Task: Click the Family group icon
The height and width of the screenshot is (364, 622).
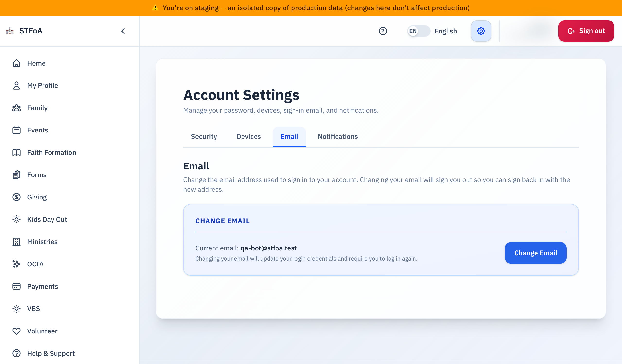Action: coord(16,108)
